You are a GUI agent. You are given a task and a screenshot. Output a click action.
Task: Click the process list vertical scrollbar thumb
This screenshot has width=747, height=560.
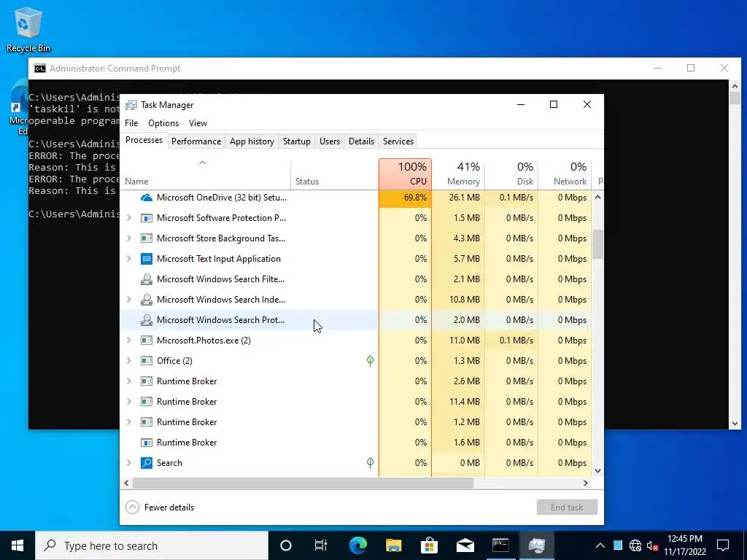coord(598,245)
